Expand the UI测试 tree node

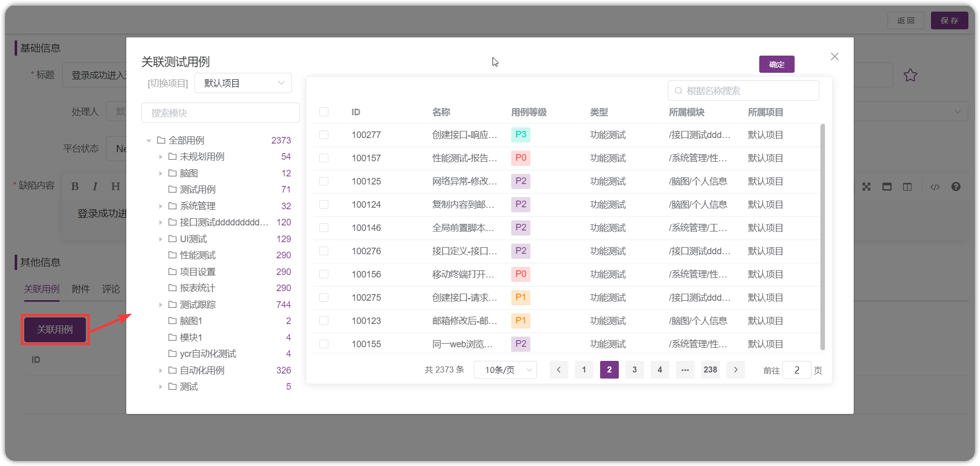(161, 239)
